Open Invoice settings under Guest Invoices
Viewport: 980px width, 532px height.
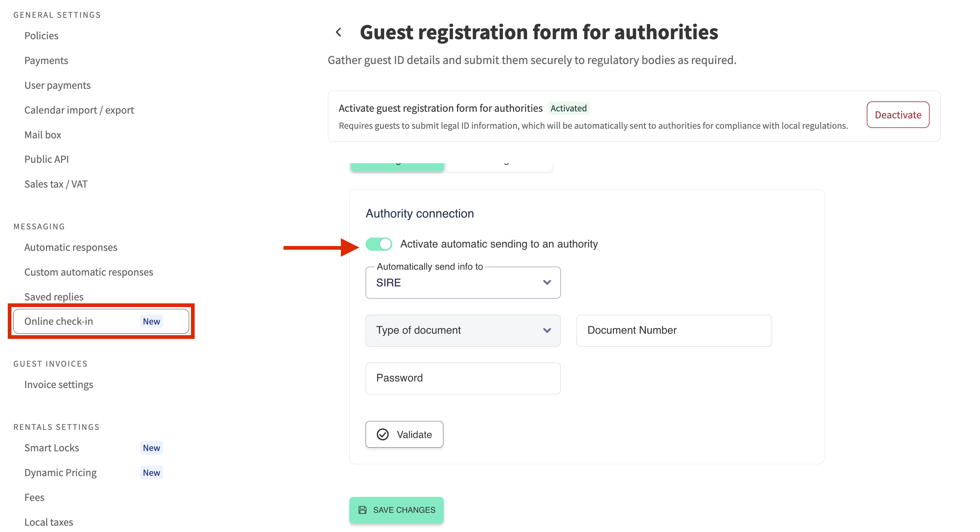tap(58, 384)
